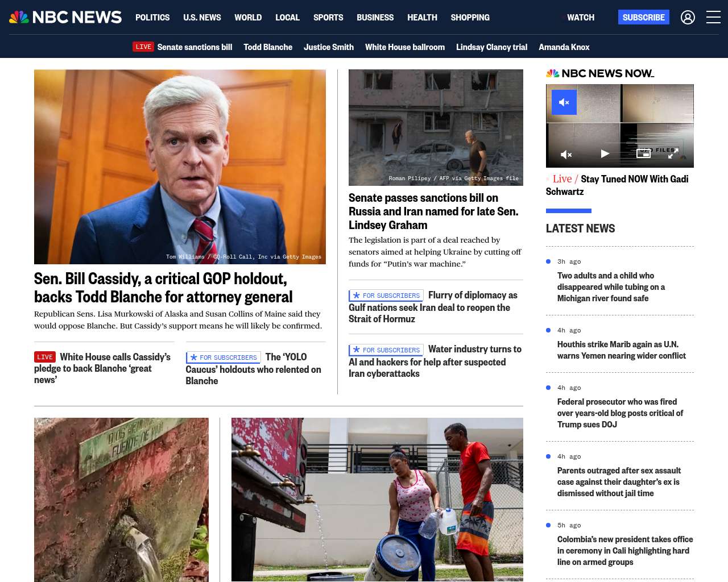Click For Subscribers badge on Gulf nations story
This screenshot has width=728, height=582.
(x=386, y=296)
